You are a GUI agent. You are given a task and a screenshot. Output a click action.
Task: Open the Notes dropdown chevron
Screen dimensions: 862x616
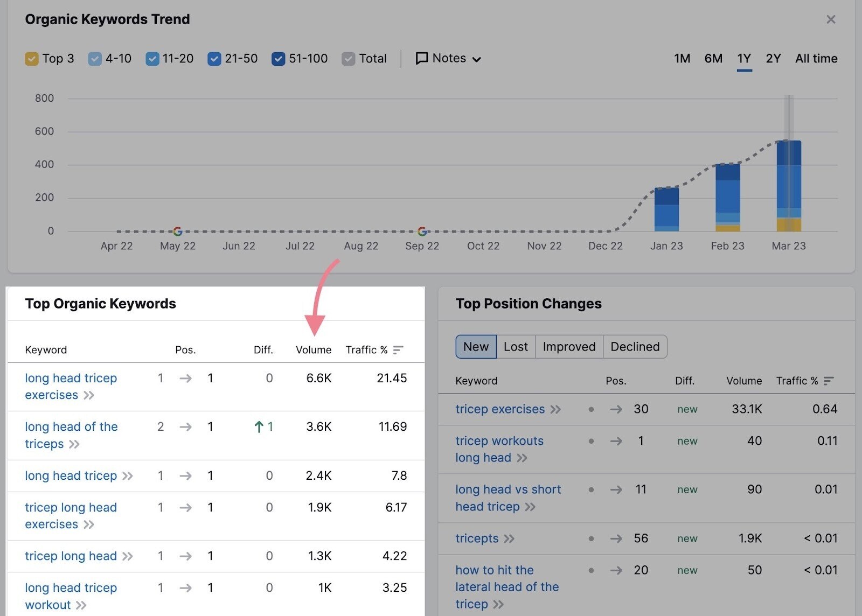[477, 59]
